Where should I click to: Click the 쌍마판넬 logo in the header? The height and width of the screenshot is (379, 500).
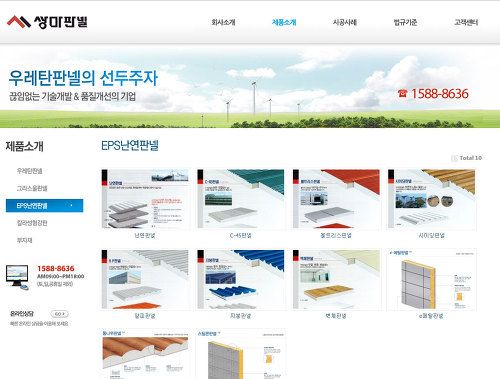pyautogui.click(x=47, y=22)
